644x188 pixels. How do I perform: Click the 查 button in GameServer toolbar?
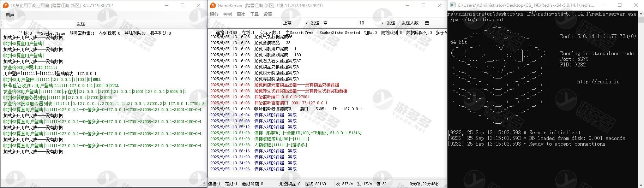[x=427, y=23]
